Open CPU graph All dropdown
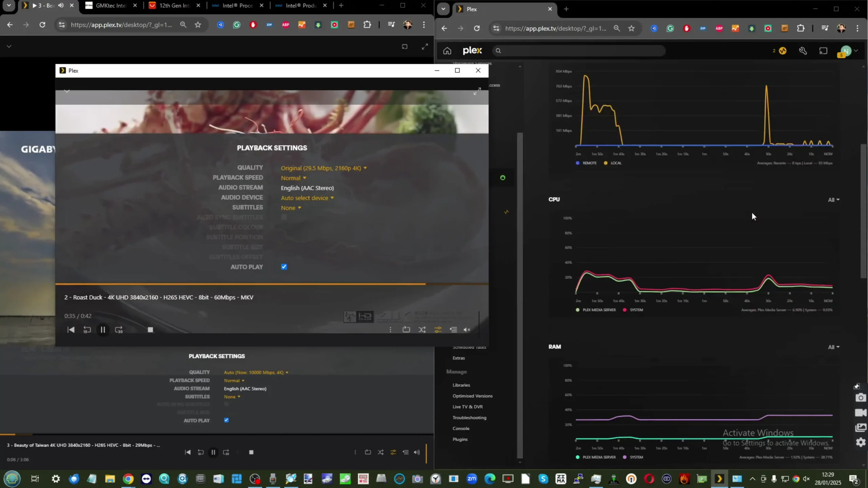Image resolution: width=868 pixels, height=488 pixels. coord(833,200)
